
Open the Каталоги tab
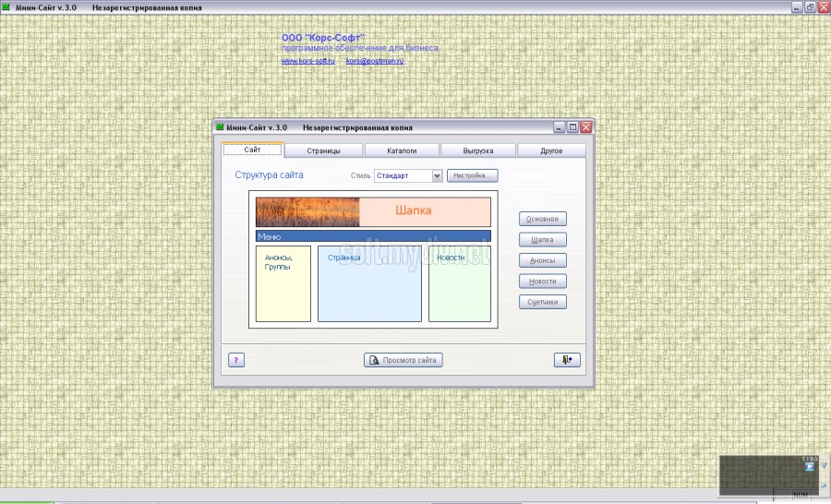pos(402,150)
